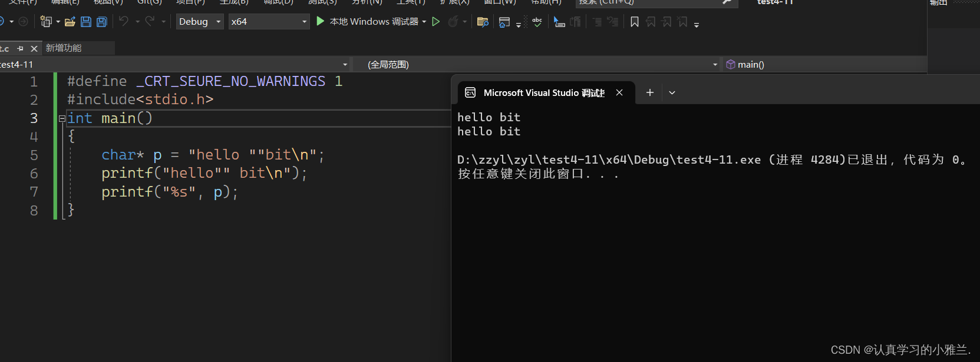The height and width of the screenshot is (362, 980).
Task: Toggle bookmark on the current line
Action: point(635,22)
